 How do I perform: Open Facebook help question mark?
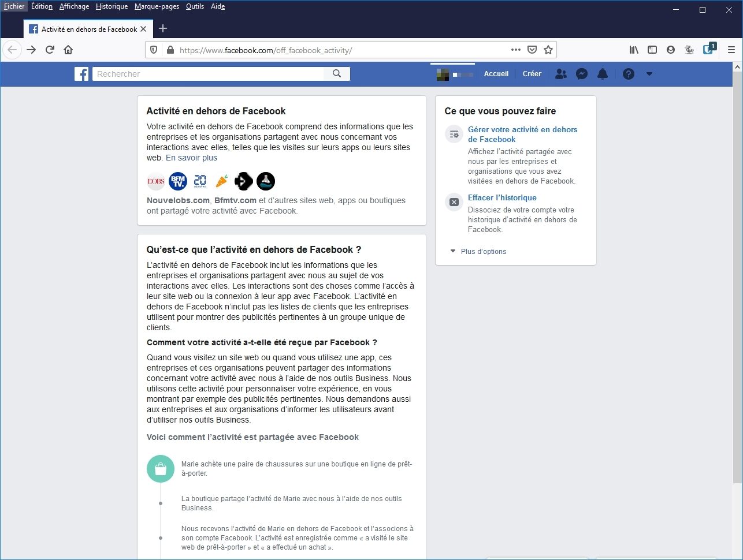[x=629, y=74]
